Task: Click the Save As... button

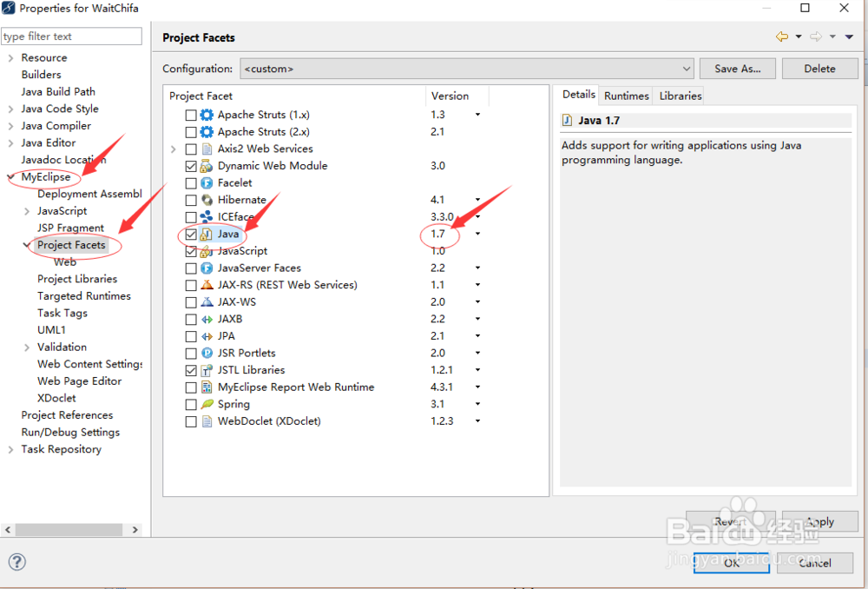Action: click(737, 69)
